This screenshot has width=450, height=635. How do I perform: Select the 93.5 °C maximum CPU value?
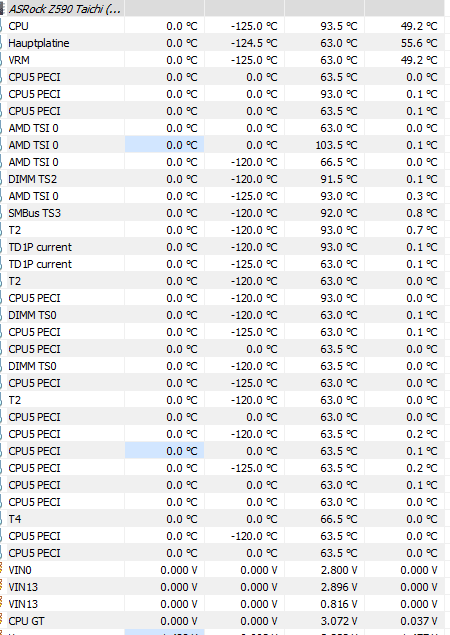click(339, 26)
